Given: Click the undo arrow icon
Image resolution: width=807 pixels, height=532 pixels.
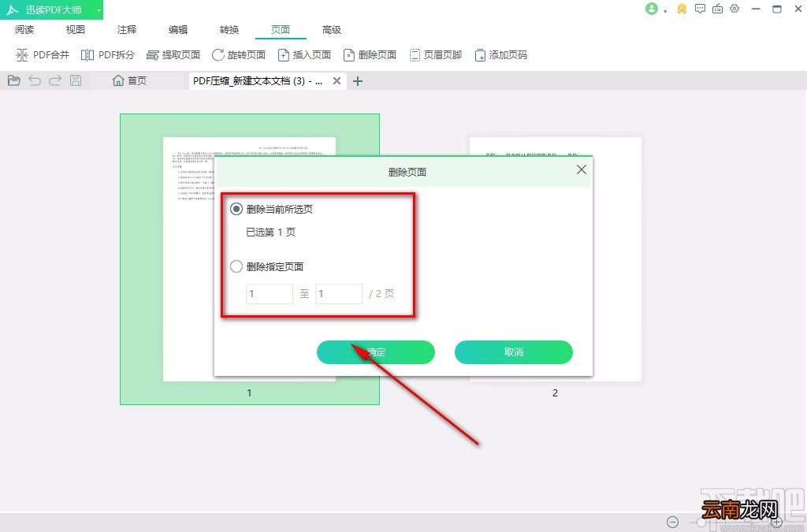Looking at the screenshot, I should click(x=35, y=80).
